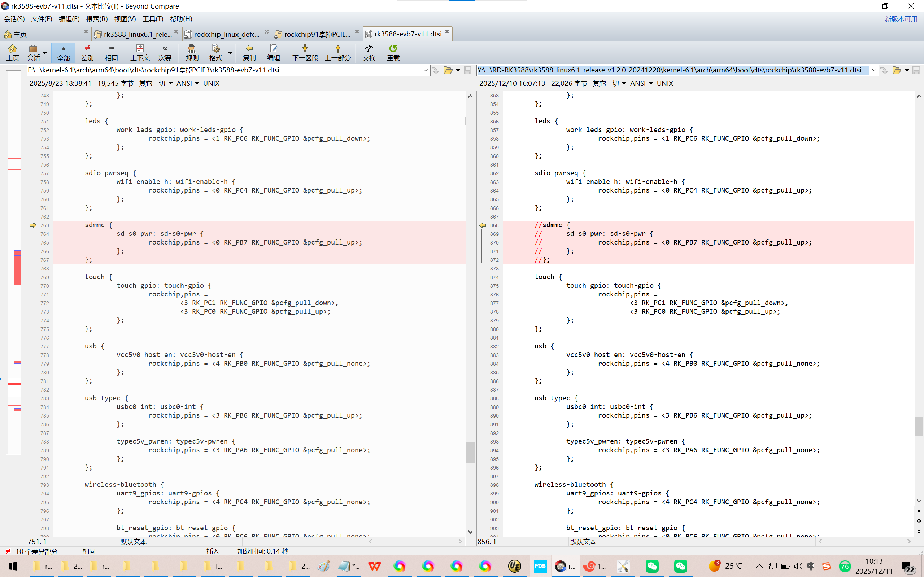This screenshot has height=577, width=924.
Task: Toggle Show Same (相同) filter
Action: point(111,52)
